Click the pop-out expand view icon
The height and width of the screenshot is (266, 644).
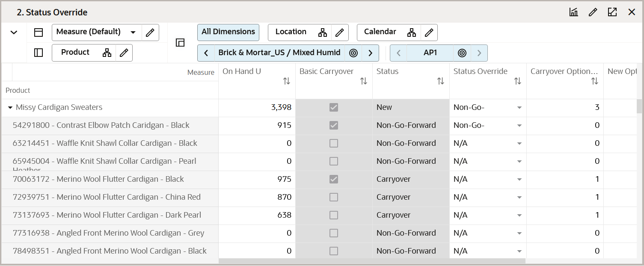pyautogui.click(x=612, y=12)
